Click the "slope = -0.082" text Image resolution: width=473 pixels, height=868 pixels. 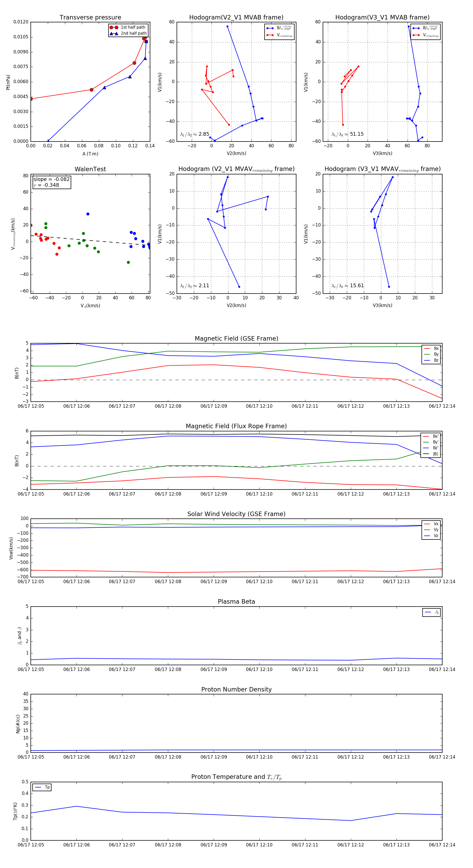point(52,179)
